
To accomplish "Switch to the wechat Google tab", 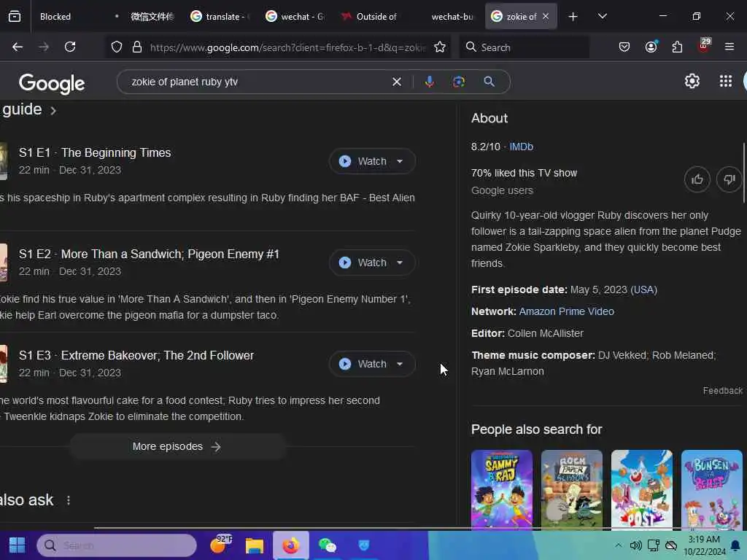I will click(x=295, y=17).
